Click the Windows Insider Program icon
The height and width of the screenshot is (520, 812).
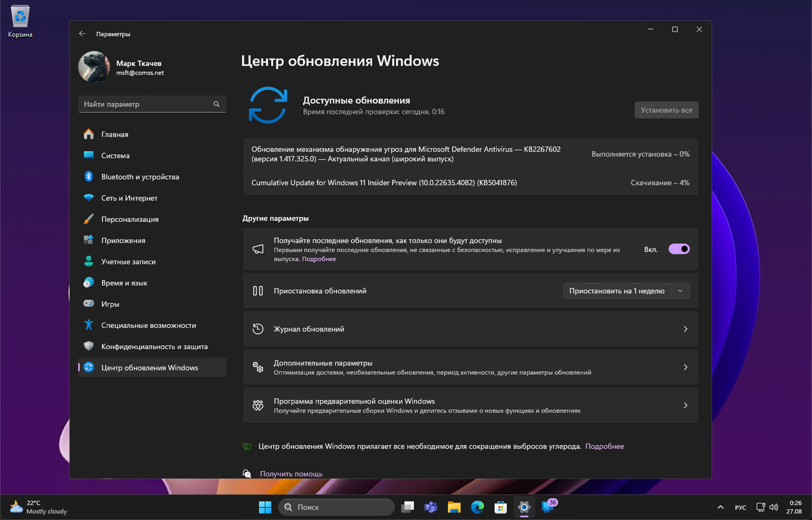tap(258, 405)
